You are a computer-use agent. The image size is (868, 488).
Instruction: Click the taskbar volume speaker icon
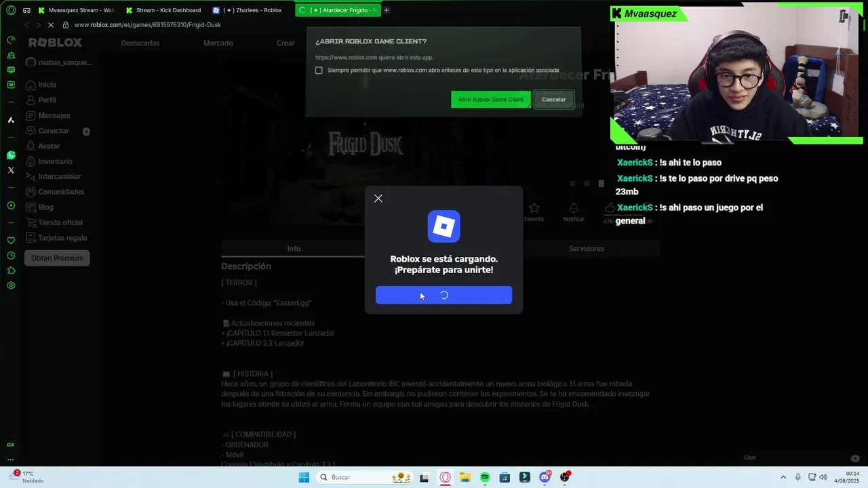pos(823,477)
